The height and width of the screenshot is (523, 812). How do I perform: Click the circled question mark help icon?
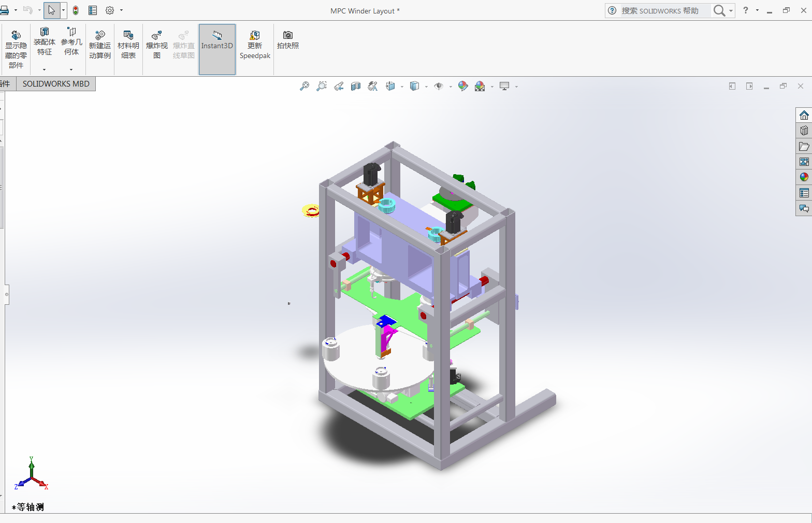click(612, 10)
